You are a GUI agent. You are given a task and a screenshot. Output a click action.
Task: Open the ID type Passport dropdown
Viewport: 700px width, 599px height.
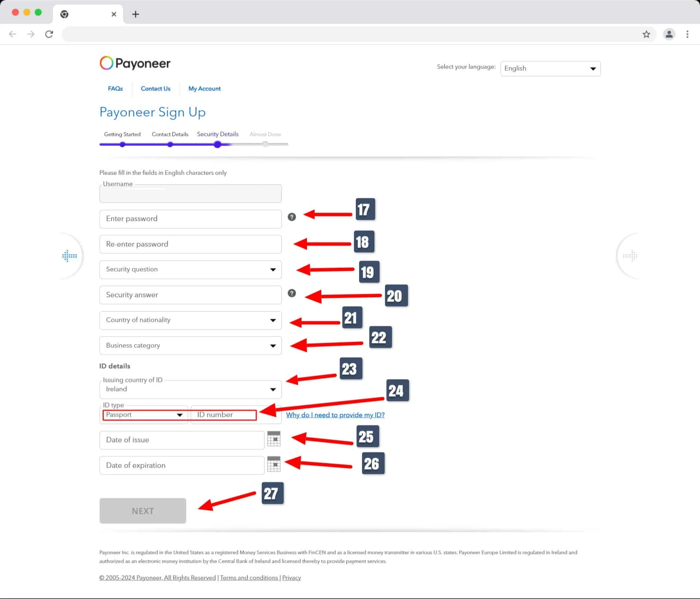(x=144, y=415)
